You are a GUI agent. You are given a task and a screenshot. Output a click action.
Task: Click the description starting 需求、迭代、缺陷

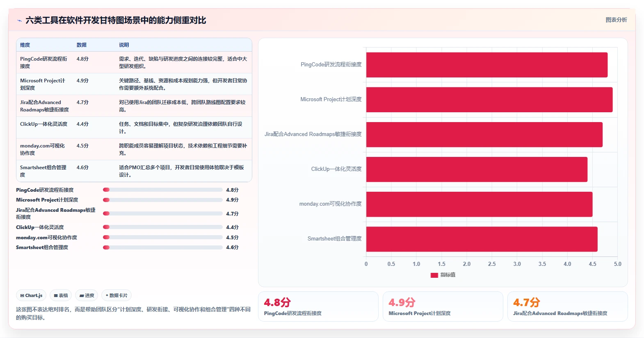(183, 63)
